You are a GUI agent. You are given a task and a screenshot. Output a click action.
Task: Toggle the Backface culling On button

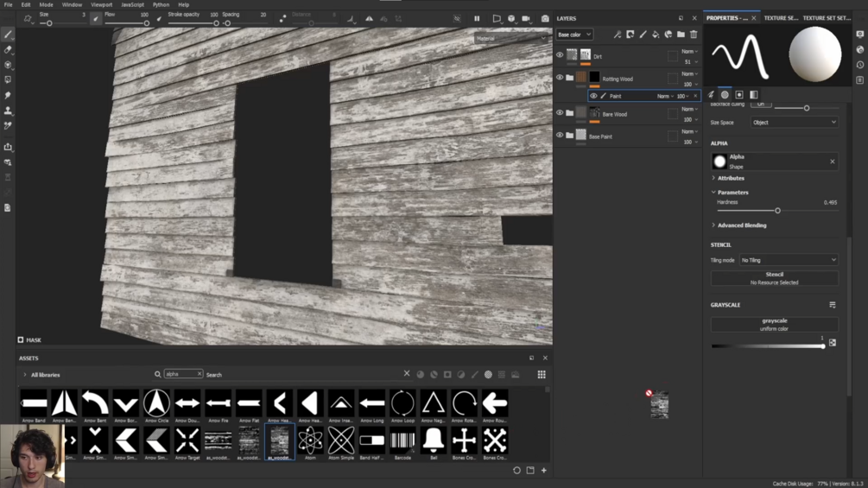point(761,104)
